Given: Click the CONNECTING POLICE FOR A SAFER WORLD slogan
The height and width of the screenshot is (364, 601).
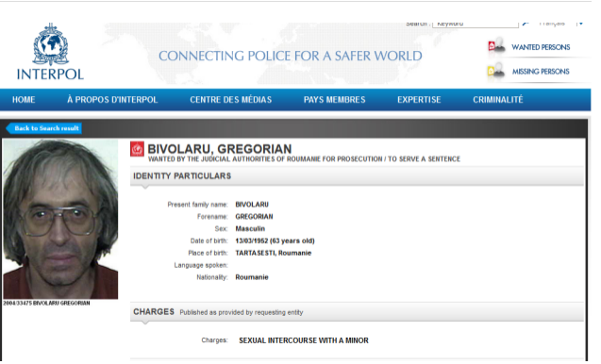Looking at the screenshot, I should pos(291,56).
